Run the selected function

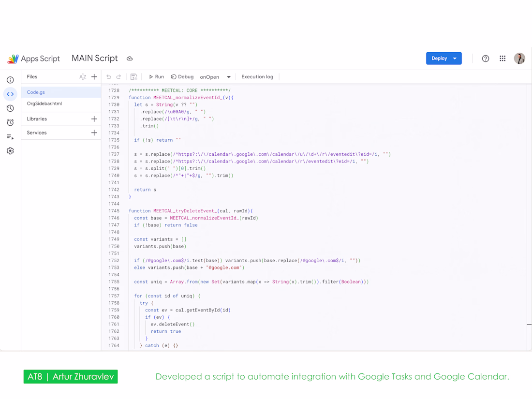(x=156, y=77)
